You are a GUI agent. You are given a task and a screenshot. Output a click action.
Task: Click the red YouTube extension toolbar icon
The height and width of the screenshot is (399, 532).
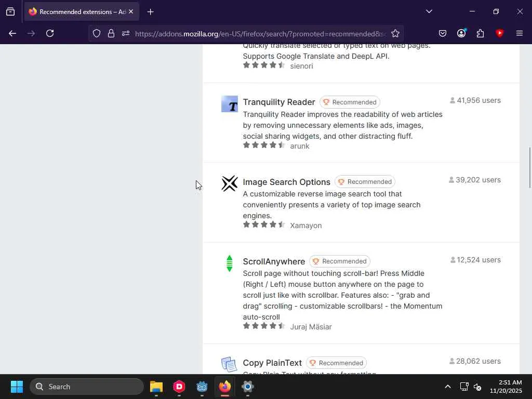click(499, 33)
